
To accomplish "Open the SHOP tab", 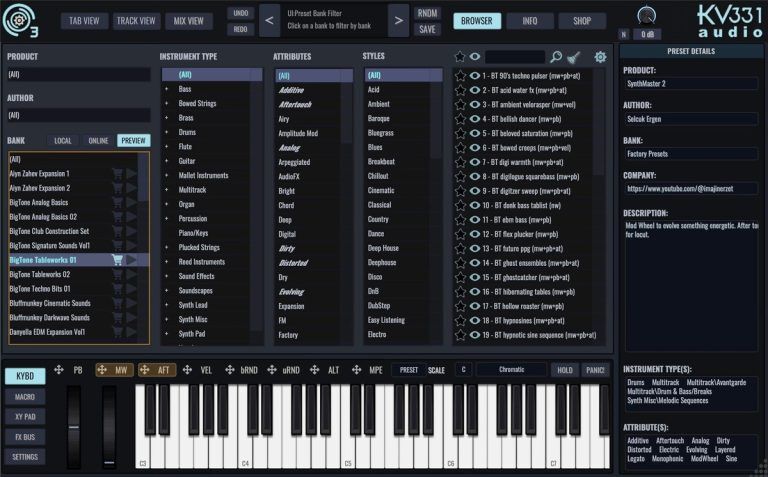I will pos(582,21).
